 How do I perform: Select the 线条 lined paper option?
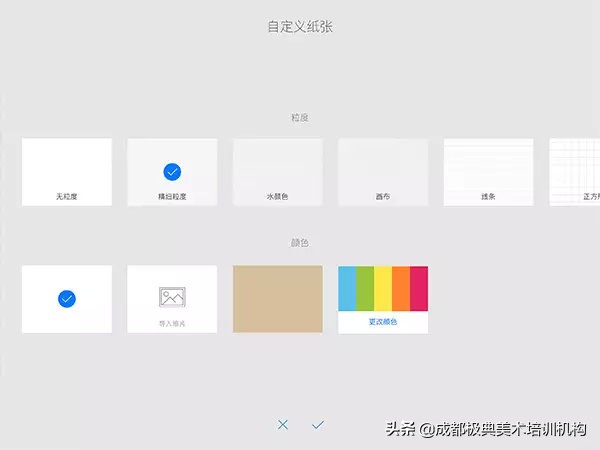[488, 172]
